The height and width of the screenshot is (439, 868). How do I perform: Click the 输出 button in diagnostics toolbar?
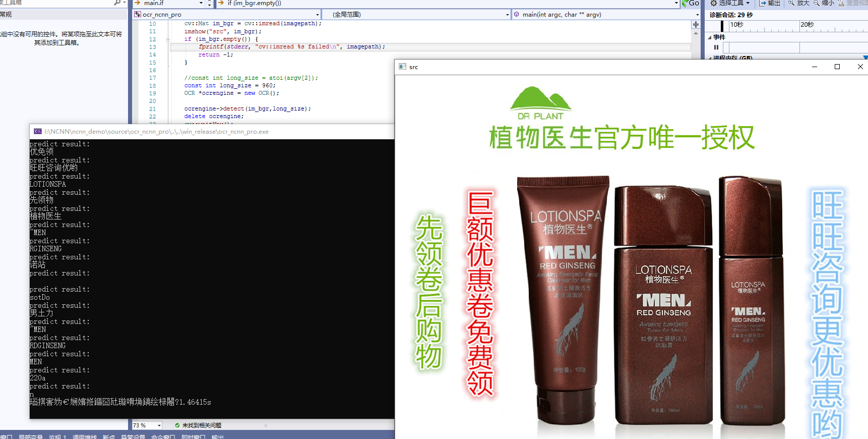pos(770,3)
